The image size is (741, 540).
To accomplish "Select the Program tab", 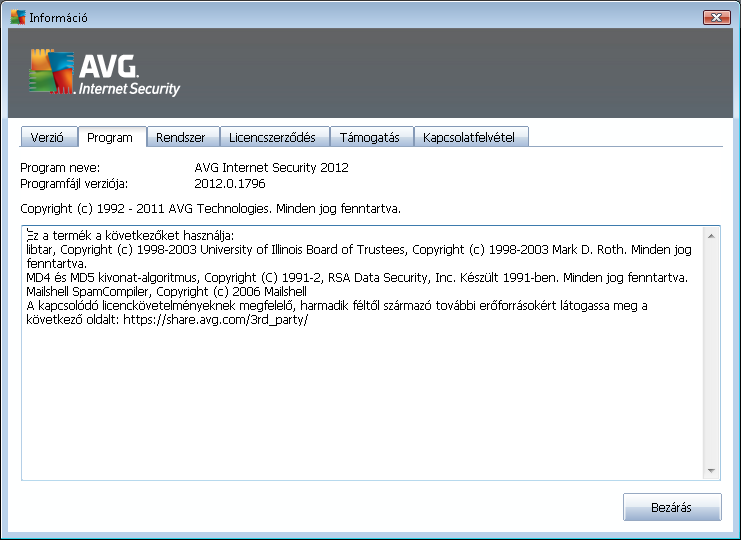I will click(x=112, y=137).
